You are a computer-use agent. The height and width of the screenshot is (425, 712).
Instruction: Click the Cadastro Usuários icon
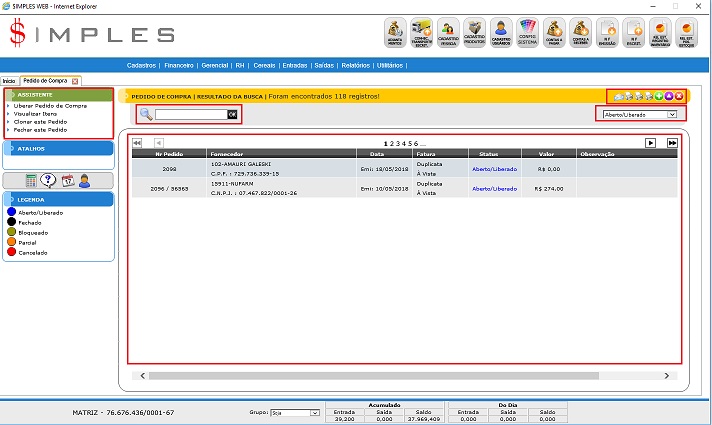click(x=501, y=33)
